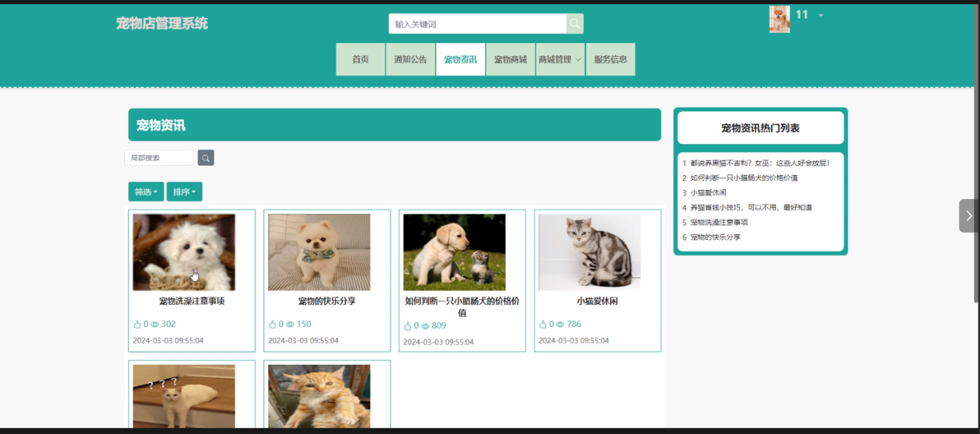Click the eye views icon beside 786
Screen dimensions: 980x434
coord(561,324)
